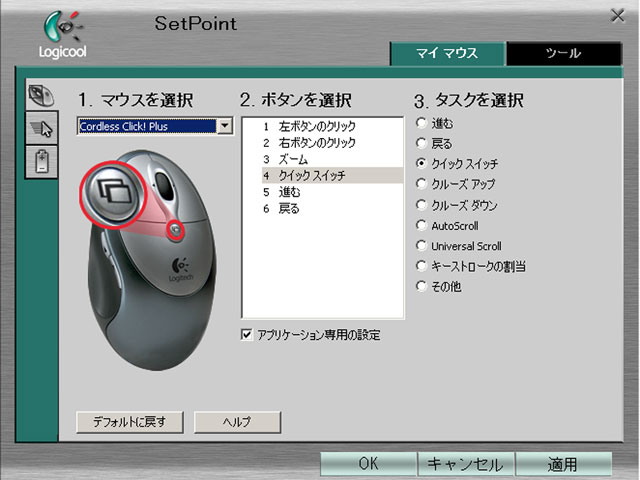Select the Universal Scroll radio button
The image size is (640, 480).
click(421, 246)
